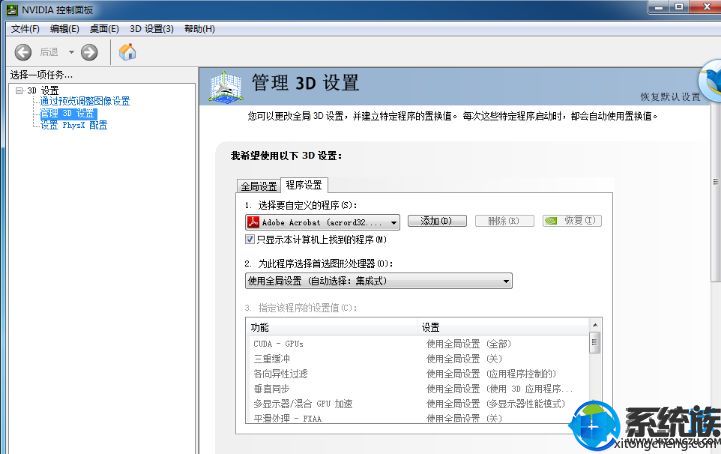This screenshot has width=721, height=454.
Task: Select the 平滑处理 - FXAA row
Action: pos(418,418)
